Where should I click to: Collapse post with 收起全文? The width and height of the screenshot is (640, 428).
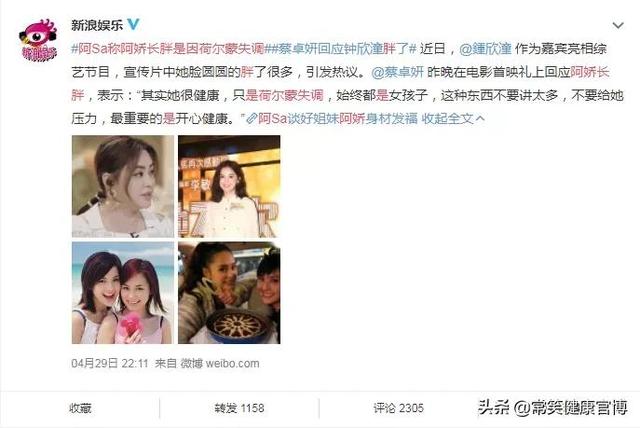(x=447, y=119)
